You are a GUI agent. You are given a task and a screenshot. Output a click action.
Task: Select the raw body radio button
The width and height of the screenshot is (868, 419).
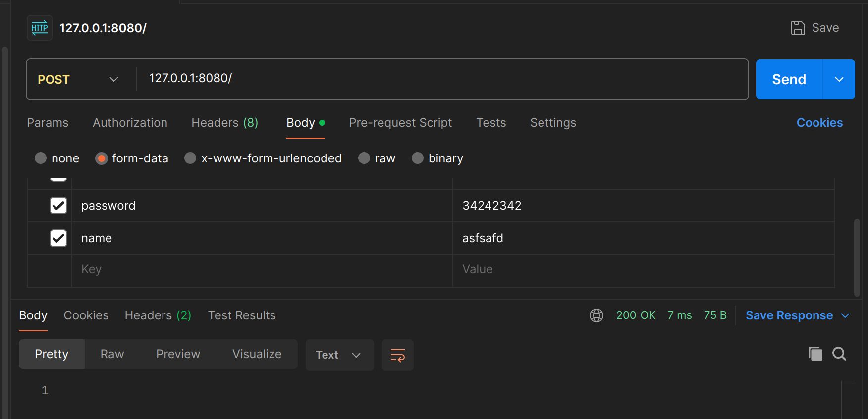(364, 158)
